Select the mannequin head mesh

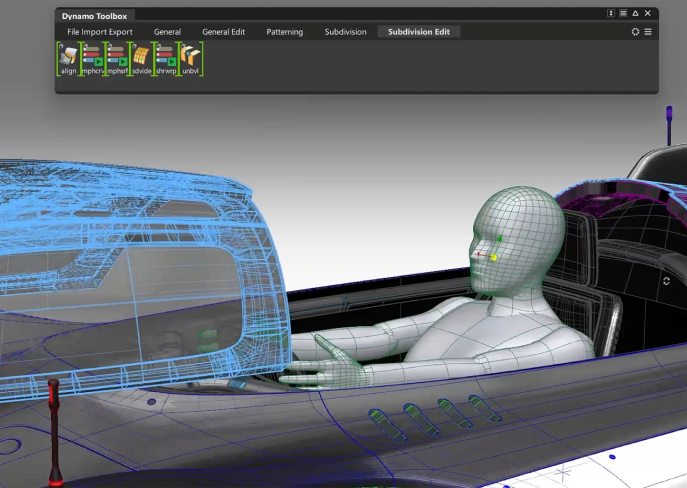click(x=517, y=240)
